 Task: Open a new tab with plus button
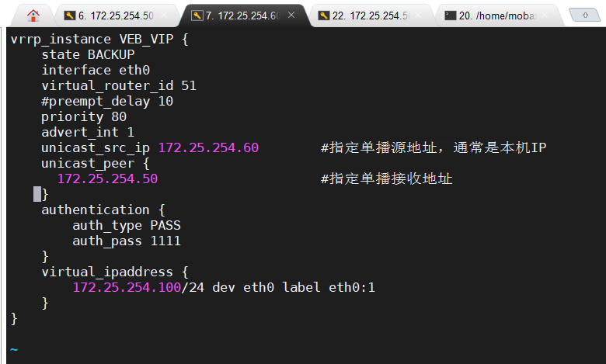[x=585, y=15]
